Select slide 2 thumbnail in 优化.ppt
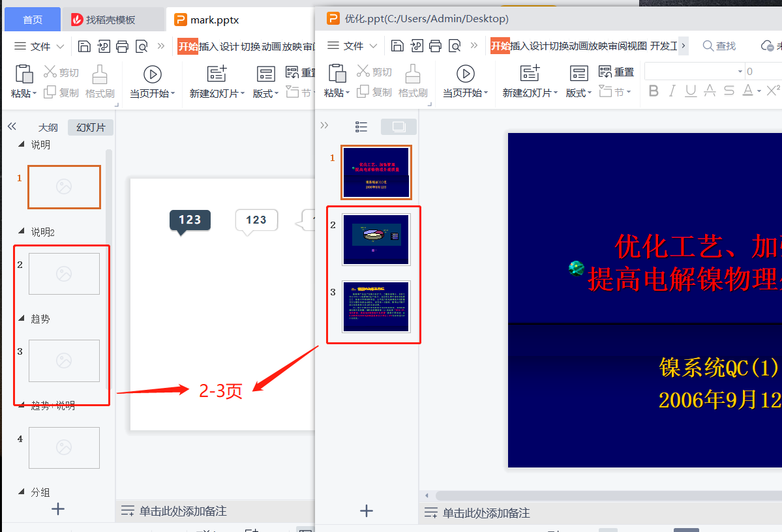782x532 pixels. pyautogui.click(x=376, y=239)
